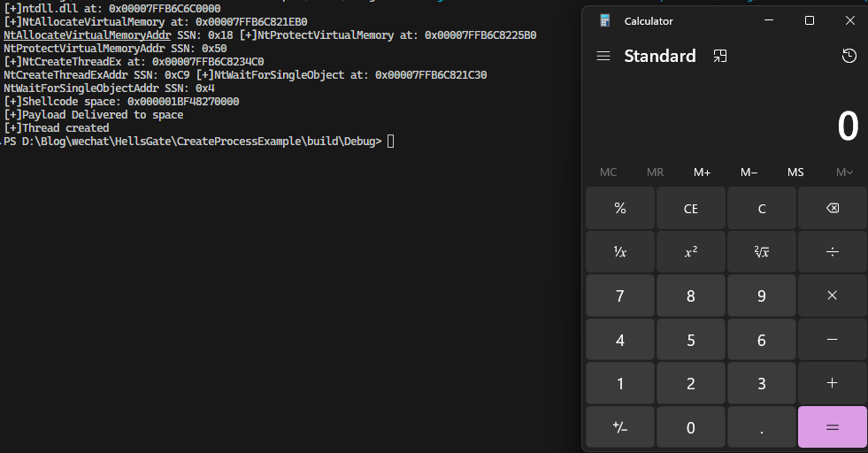Viewport: 868px width, 453px height.
Task: Click the underlined NtAllocateVirtualMemoryAddr text in terminal
Action: [x=88, y=35]
